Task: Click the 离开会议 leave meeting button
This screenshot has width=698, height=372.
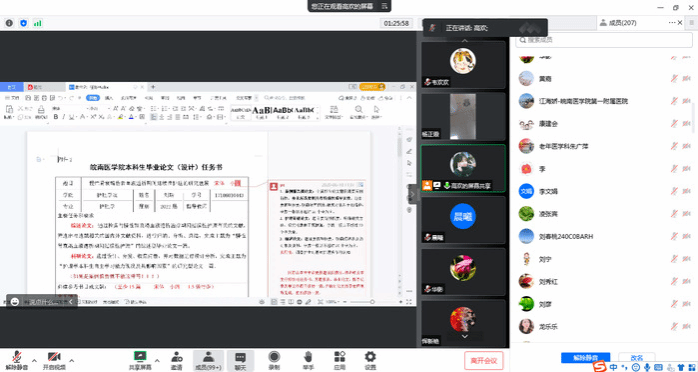Action: point(483,360)
